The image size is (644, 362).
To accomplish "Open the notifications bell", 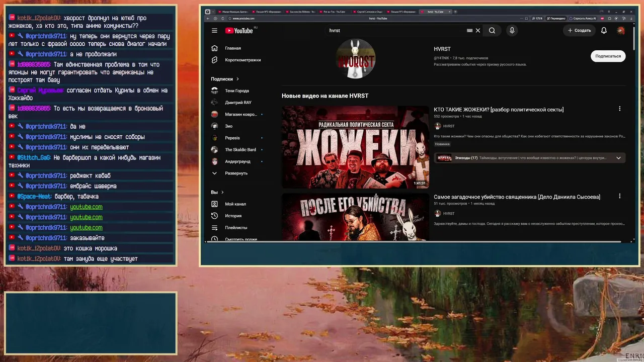I will pos(604,31).
